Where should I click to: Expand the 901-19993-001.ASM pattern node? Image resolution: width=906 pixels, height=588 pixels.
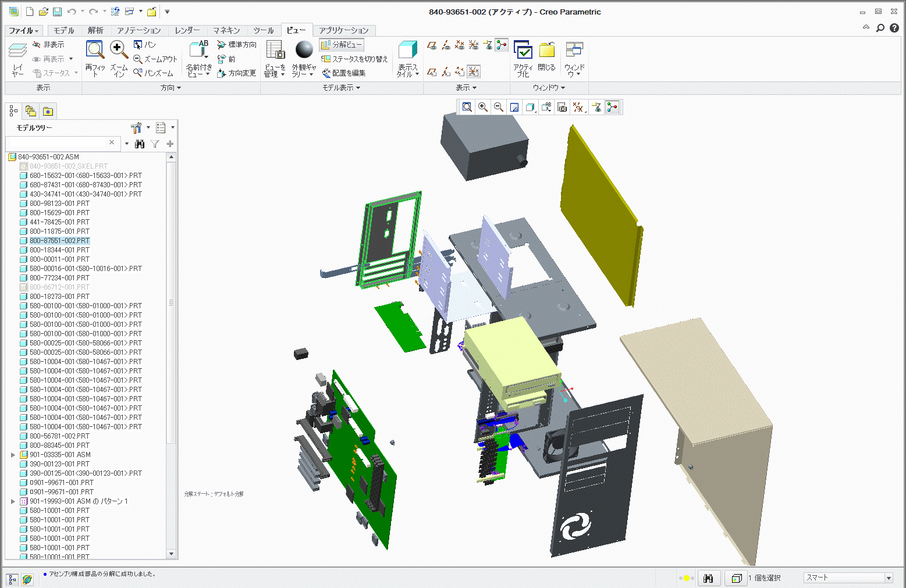13,501
